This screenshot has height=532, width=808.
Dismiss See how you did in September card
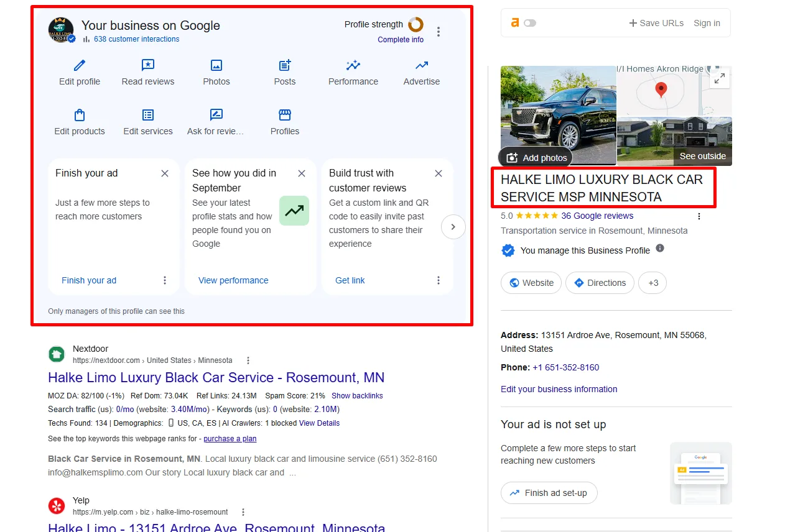[302, 173]
